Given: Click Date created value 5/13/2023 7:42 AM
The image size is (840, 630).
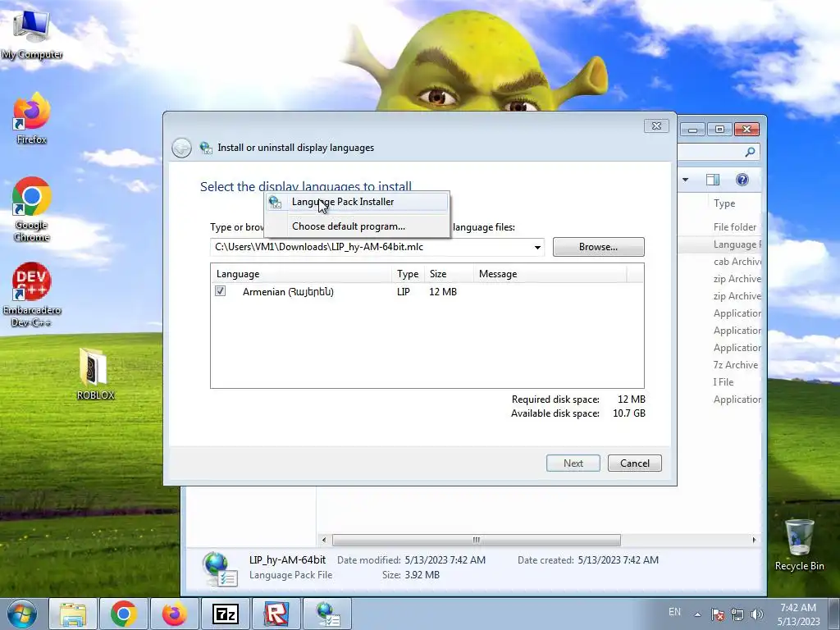Looking at the screenshot, I should [x=619, y=559].
